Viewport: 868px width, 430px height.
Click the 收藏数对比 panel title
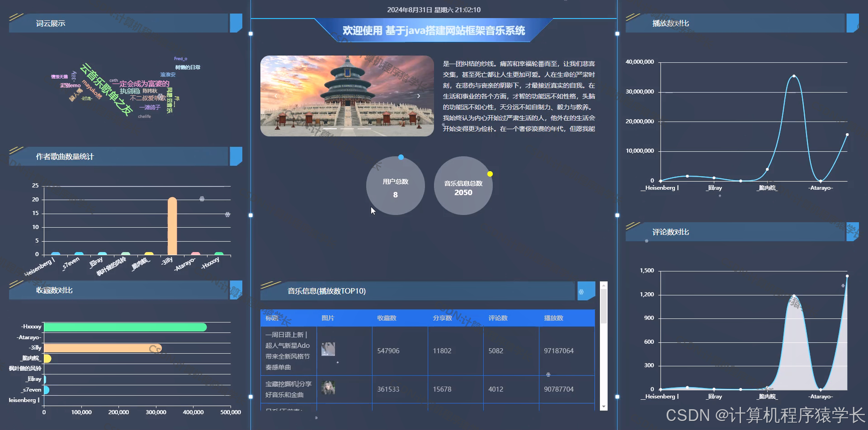coord(54,290)
